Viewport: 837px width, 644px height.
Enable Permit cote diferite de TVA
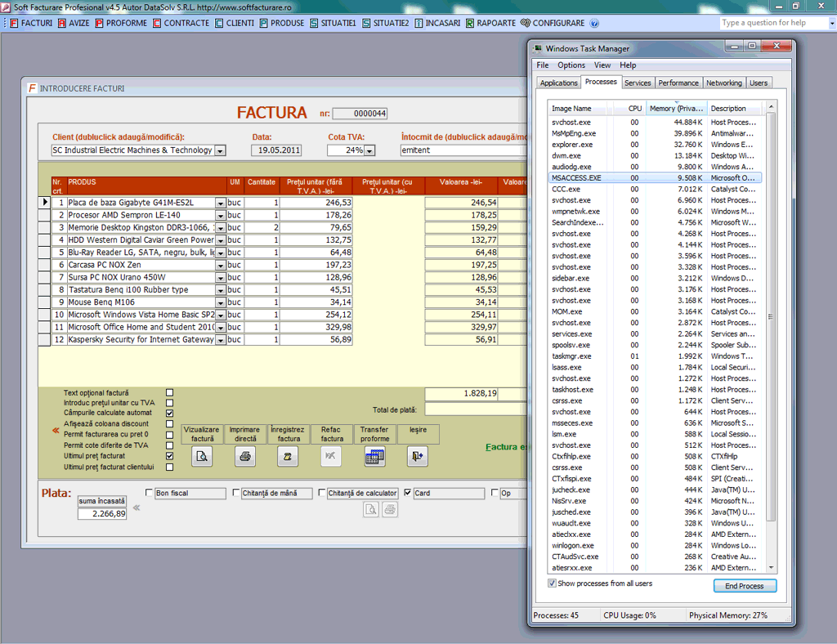[x=170, y=445]
